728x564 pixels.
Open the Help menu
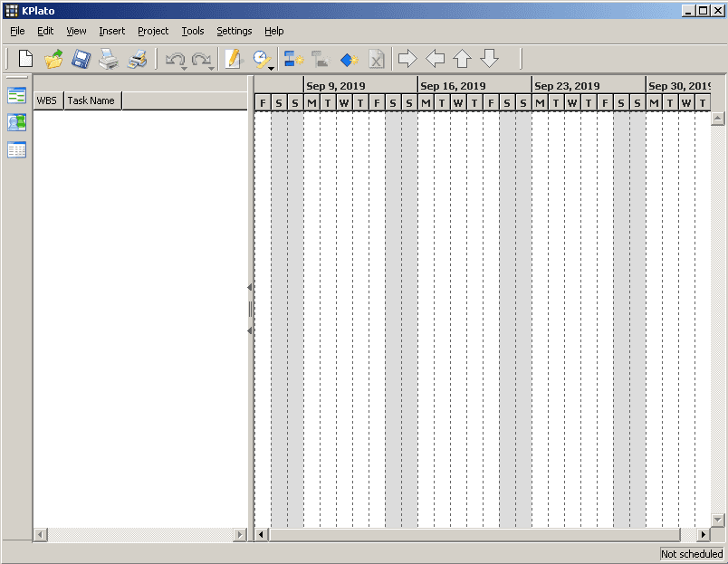pyautogui.click(x=274, y=31)
